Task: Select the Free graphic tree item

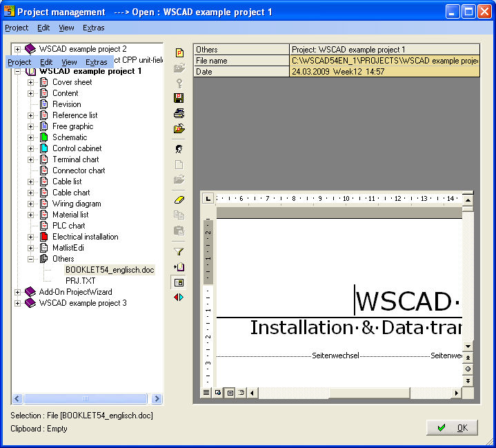Action: pos(72,126)
